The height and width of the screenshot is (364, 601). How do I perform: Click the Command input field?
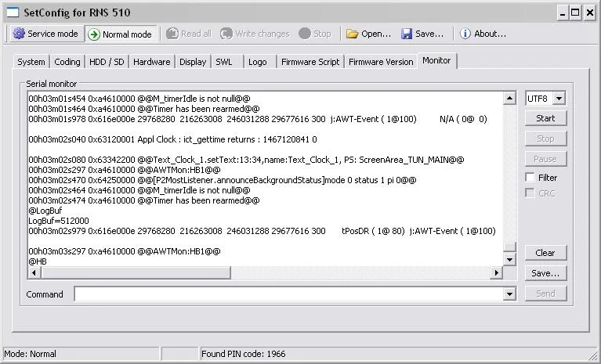[x=289, y=294]
